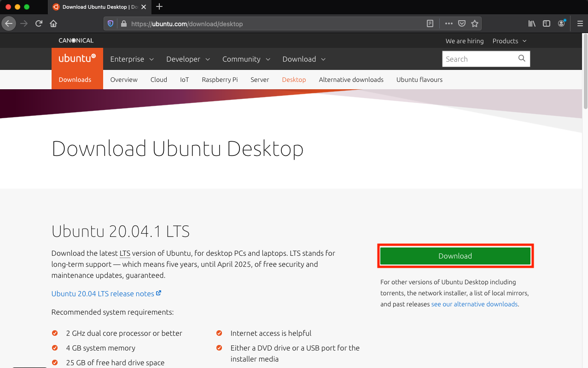Expand the Enterprise menu
The width and height of the screenshot is (588, 368).
[x=132, y=59]
